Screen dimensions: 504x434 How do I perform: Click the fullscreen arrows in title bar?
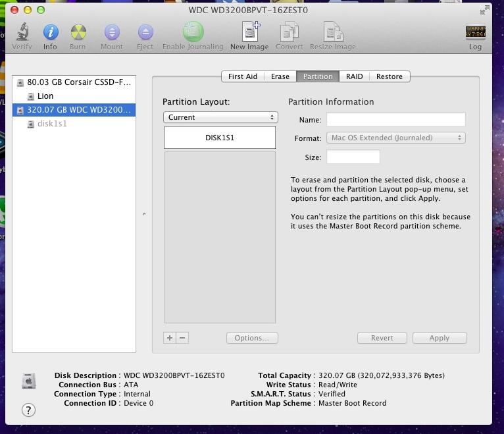484,10
